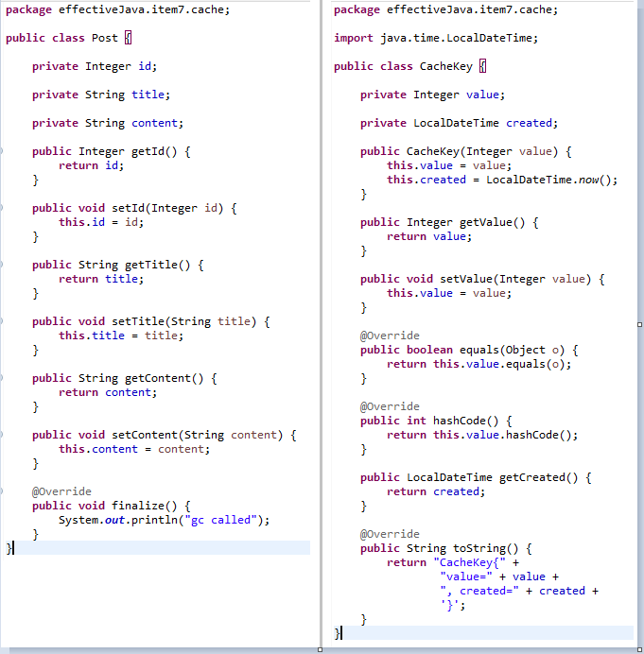Click the 'return value;' statement
Screen dimensions: 644x654
[x=429, y=236]
